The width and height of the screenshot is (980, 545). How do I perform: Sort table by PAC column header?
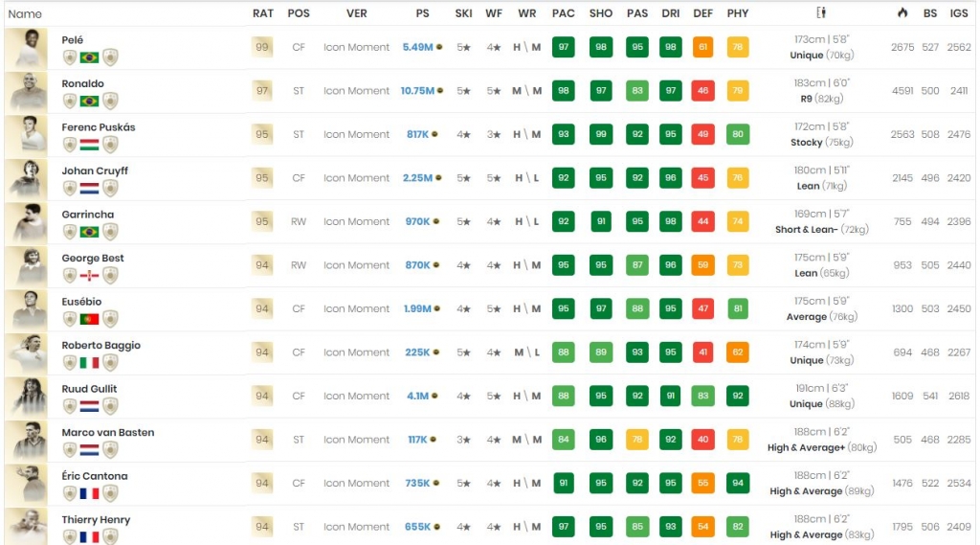(564, 13)
